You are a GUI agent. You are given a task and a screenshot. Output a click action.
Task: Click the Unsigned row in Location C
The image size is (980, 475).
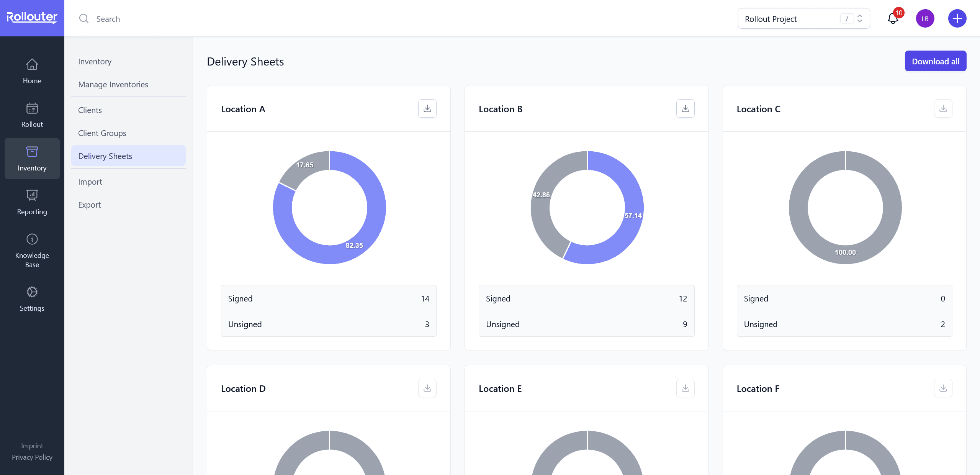pos(844,324)
